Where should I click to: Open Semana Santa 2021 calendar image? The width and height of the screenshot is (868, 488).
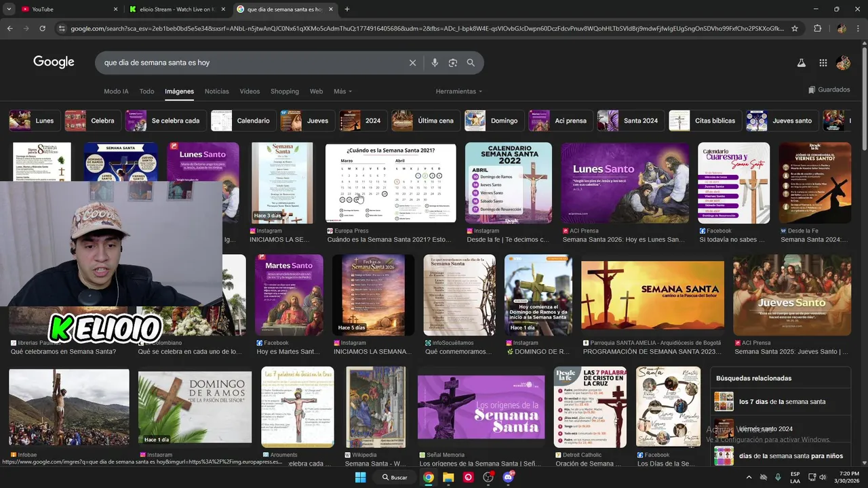coord(391,182)
